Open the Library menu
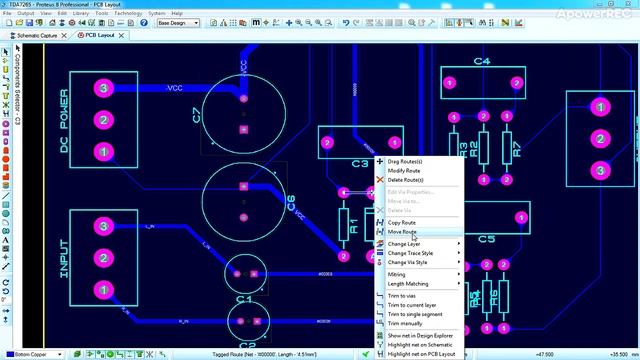 coord(80,13)
